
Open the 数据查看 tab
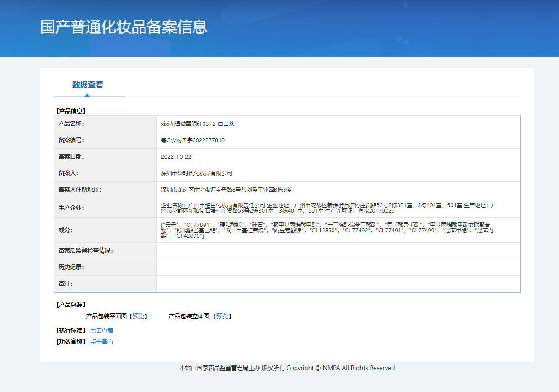pyautogui.click(x=88, y=85)
